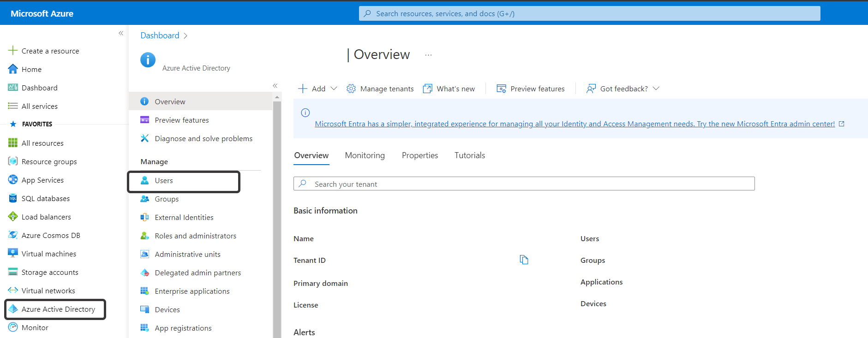Focus the global search resources box
The image size is (868, 338).
click(x=589, y=13)
